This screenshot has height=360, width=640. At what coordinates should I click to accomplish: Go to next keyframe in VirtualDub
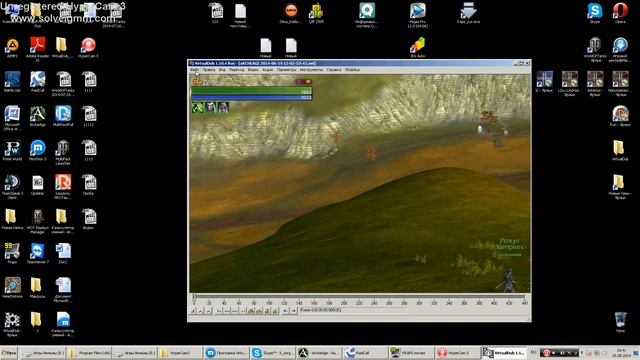coord(258,311)
